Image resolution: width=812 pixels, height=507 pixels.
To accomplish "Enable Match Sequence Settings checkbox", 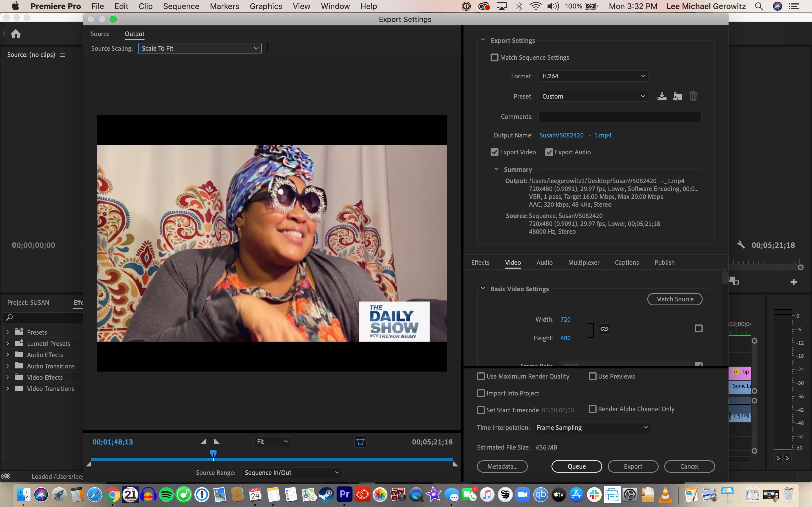I will click(x=494, y=58).
